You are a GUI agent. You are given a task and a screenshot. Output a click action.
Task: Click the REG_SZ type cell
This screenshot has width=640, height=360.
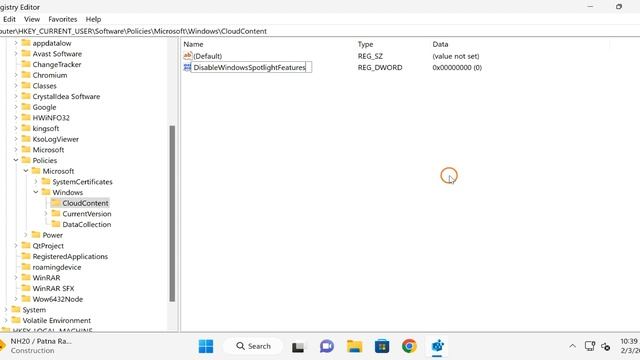370,56
